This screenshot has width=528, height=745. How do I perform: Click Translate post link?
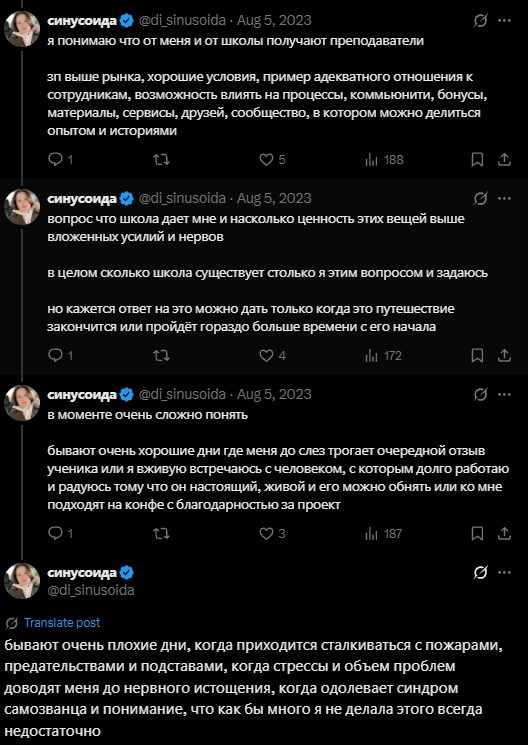(62, 623)
